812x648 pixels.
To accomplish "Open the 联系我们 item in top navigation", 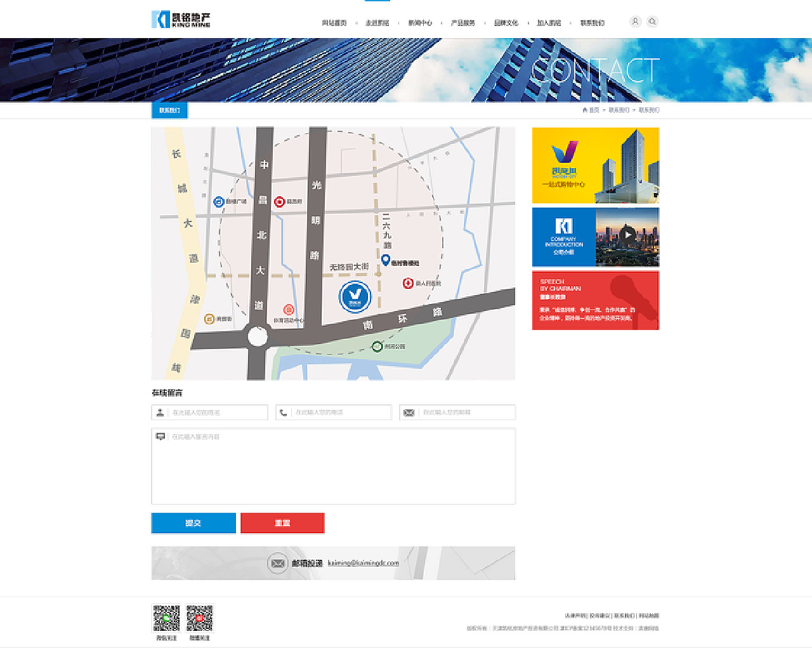I will click(593, 23).
